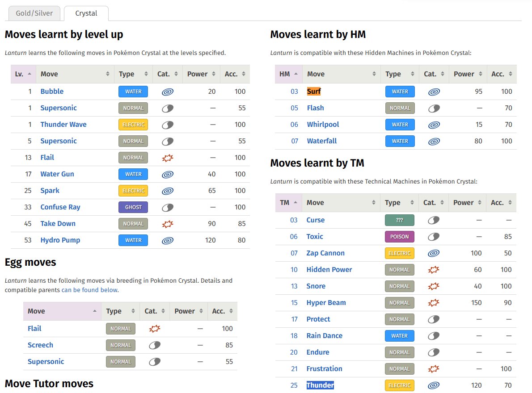Click the special category icon for Zap Cannon

434,253
